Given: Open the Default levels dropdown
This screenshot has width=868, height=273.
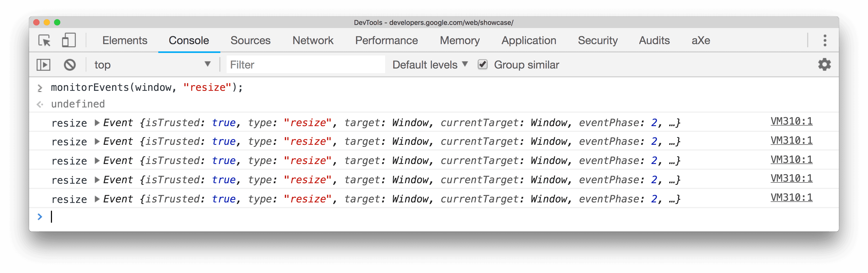Looking at the screenshot, I should pyautogui.click(x=430, y=64).
